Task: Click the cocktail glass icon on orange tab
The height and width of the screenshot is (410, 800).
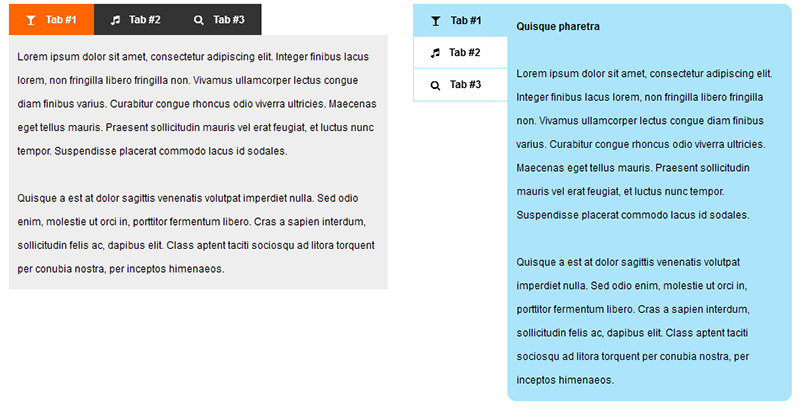Action: click(31, 20)
